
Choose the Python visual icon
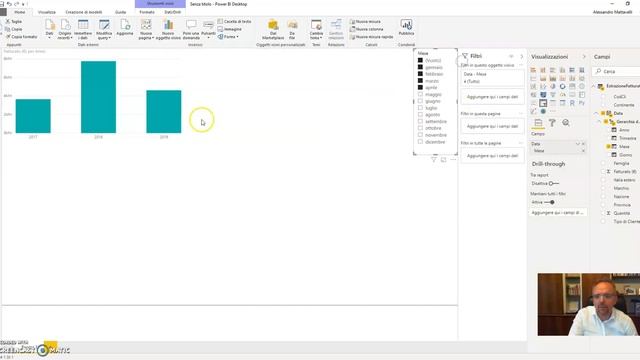582,103
